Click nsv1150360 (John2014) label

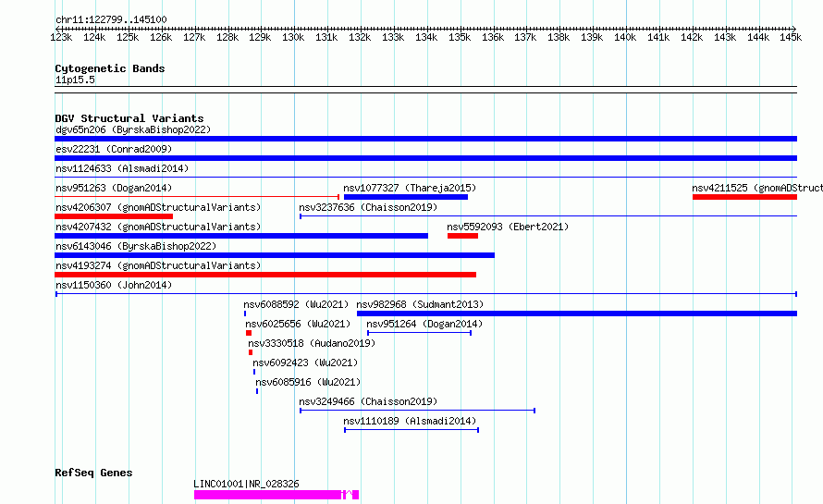114,285
